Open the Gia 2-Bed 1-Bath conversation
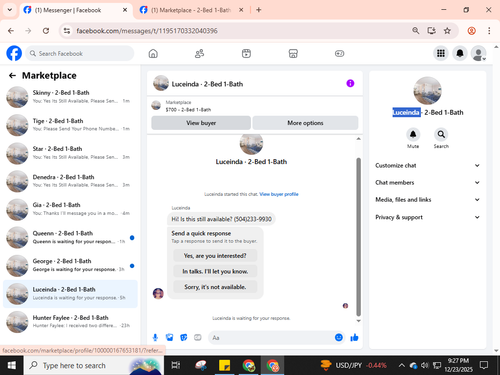This screenshot has width=500, height=375. coord(70,209)
